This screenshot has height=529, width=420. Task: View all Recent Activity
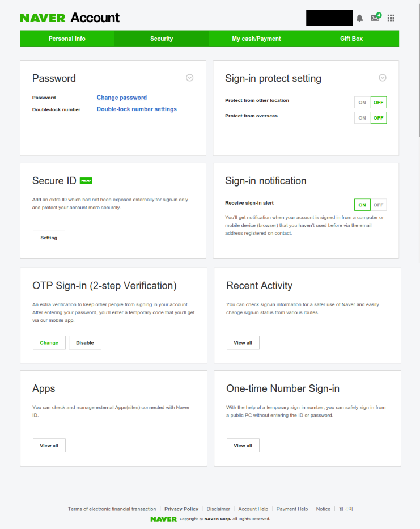(x=243, y=342)
